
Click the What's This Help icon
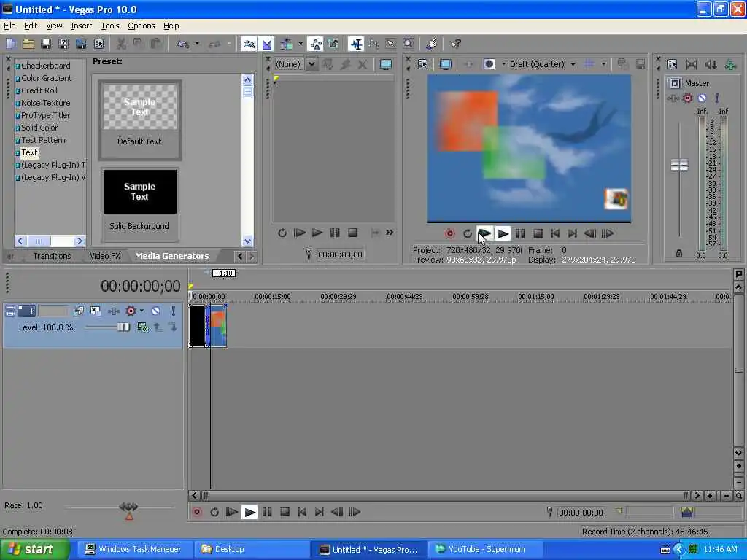(456, 44)
